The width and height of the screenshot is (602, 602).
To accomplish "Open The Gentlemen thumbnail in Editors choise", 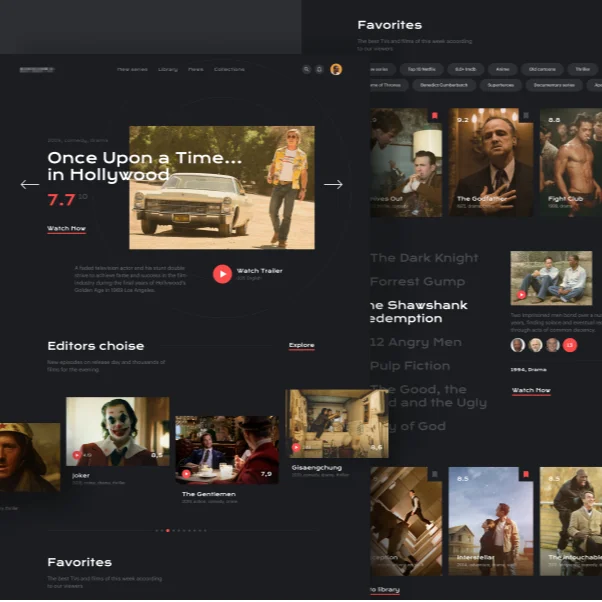I will 227,450.
